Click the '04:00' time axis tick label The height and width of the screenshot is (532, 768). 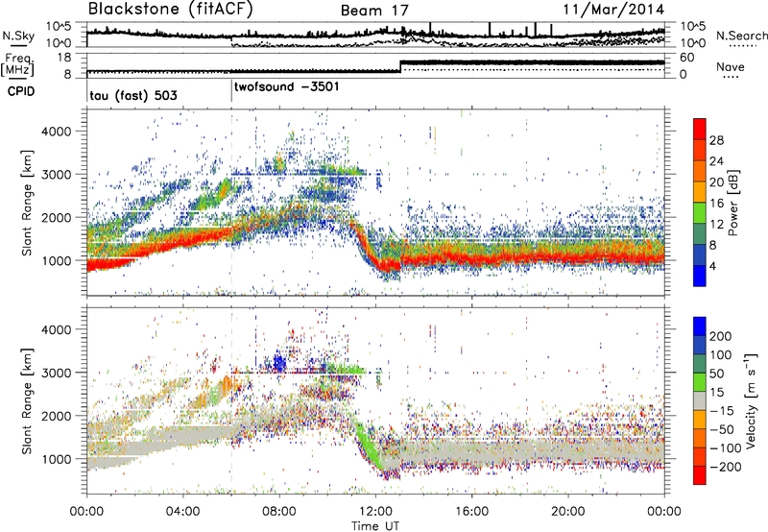183,511
